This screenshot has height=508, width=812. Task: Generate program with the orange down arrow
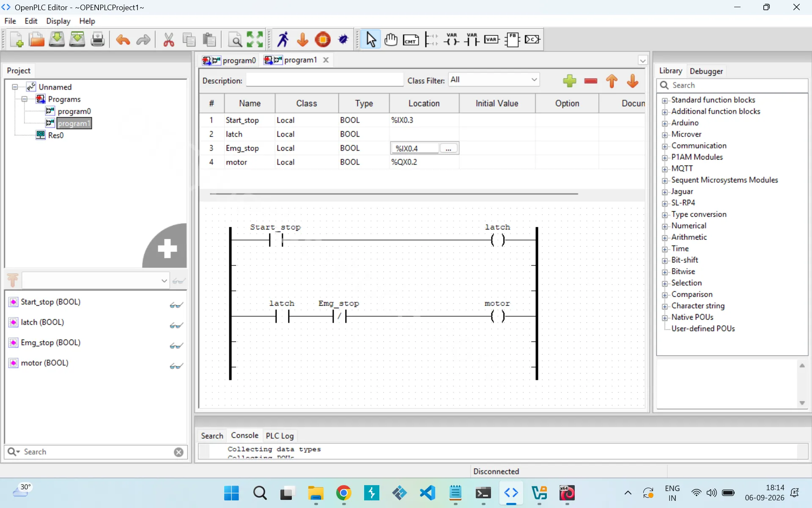302,40
